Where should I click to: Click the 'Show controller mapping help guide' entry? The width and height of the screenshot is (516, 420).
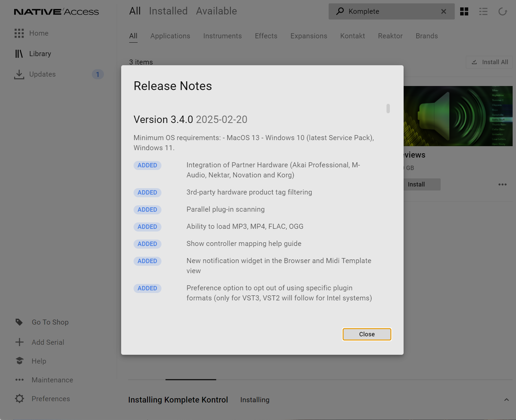244,244
